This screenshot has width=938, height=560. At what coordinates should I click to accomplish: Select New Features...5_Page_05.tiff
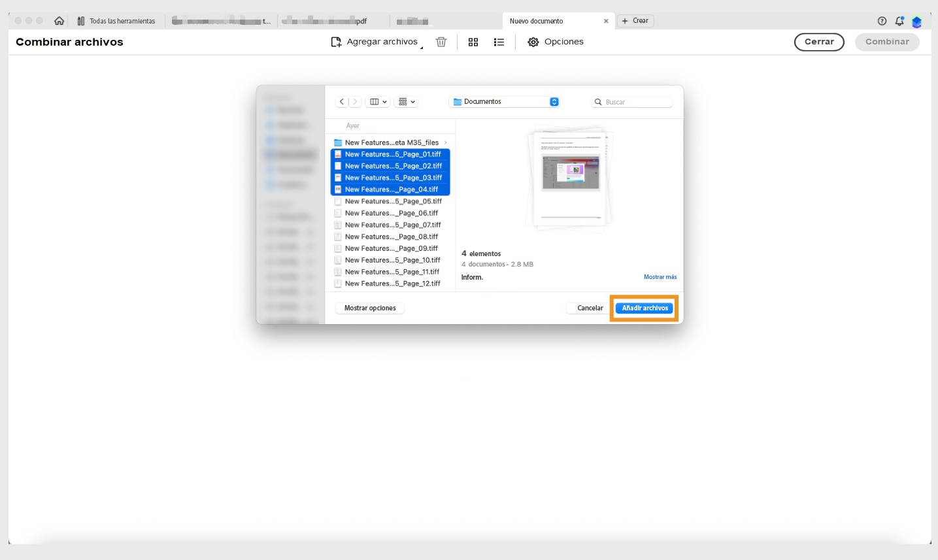(390, 201)
